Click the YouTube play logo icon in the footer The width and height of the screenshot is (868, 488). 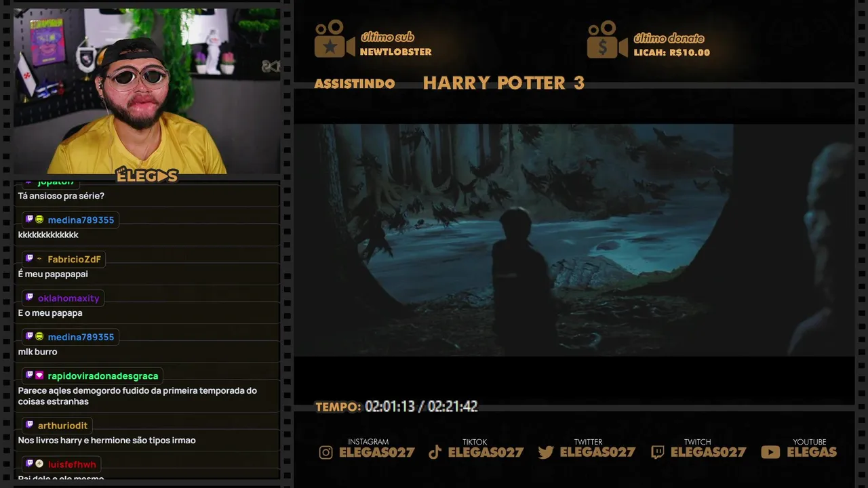click(x=770, y=452)
